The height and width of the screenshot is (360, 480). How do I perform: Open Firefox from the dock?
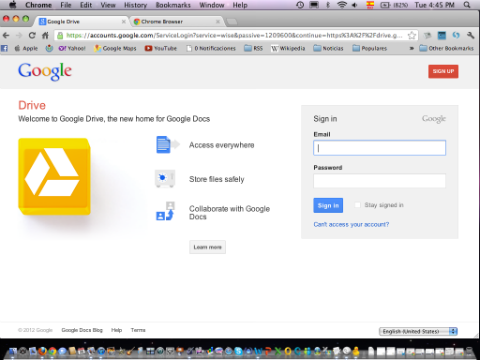pyautogui.click(x=42, y=351)
